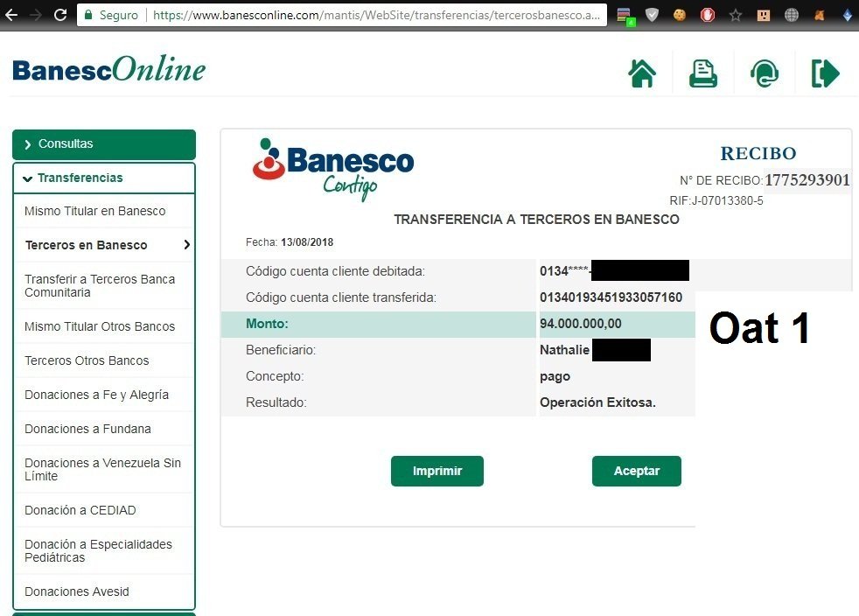Click transferred account number 01340193451933057160
The height and width of the screenshot is (616, 859).
tap(611, 297)
